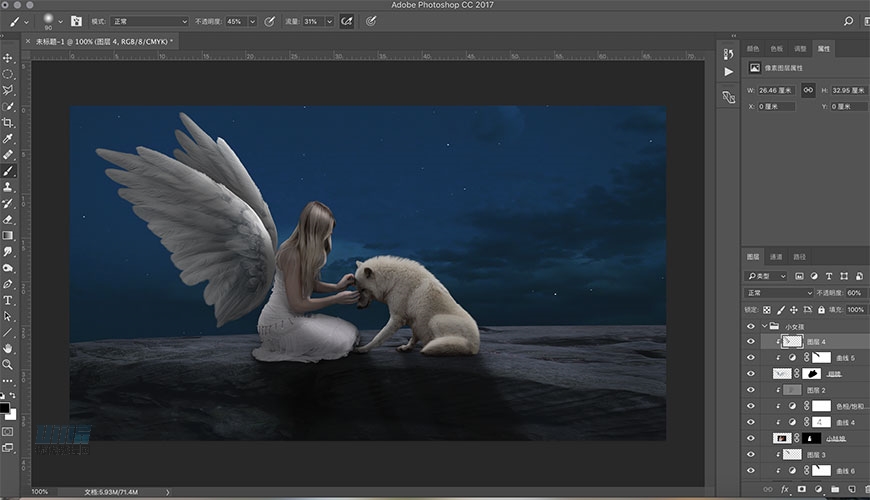This screenshot has width=870, height=500.
Task: Hide the 图层 4 layer
Action: [x=751, y=342]
